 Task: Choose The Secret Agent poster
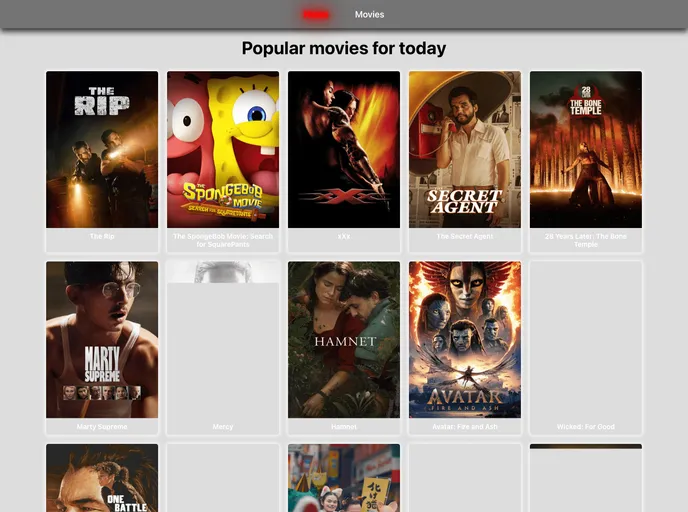coord(465,149)
